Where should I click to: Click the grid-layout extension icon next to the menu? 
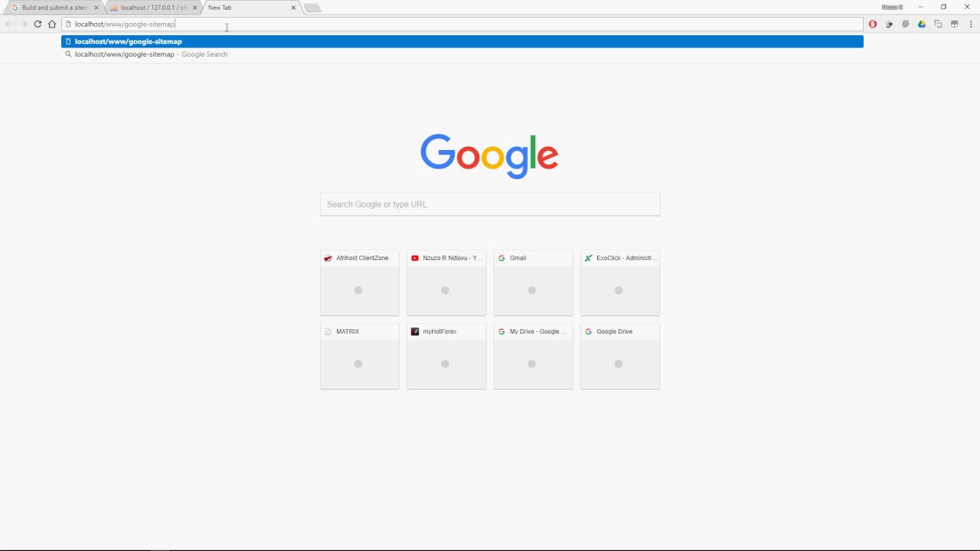tap(955, 24)
